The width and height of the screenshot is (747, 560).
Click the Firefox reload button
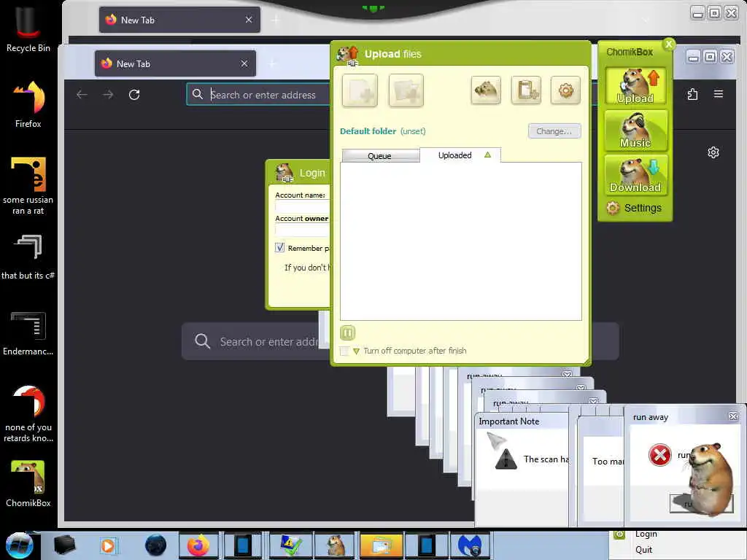pos(134,95)
